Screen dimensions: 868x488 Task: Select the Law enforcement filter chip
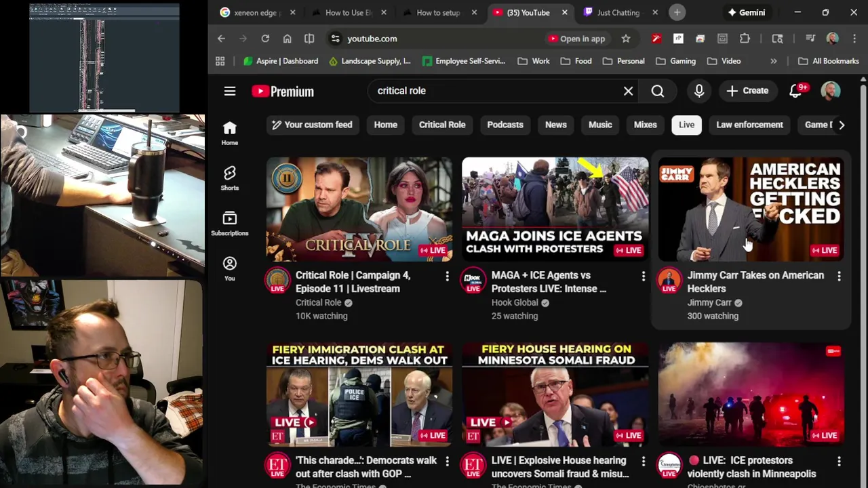[x=749, y=125]
